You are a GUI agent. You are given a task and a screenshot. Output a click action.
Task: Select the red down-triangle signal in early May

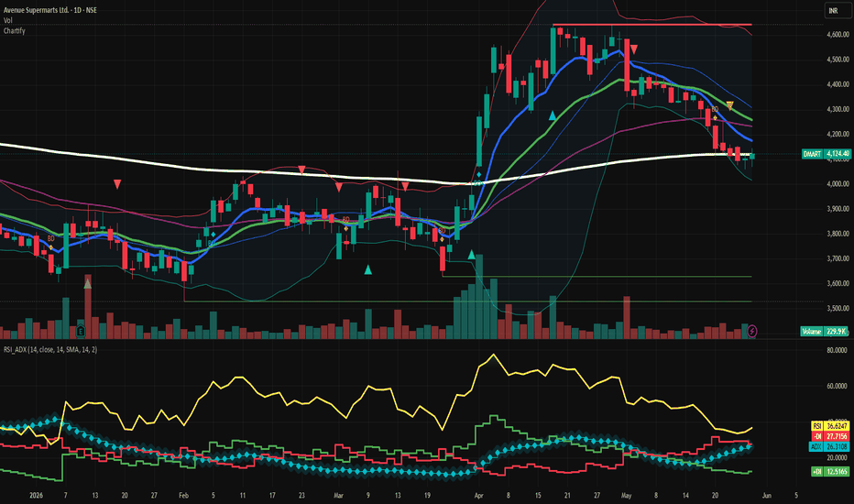633,50
